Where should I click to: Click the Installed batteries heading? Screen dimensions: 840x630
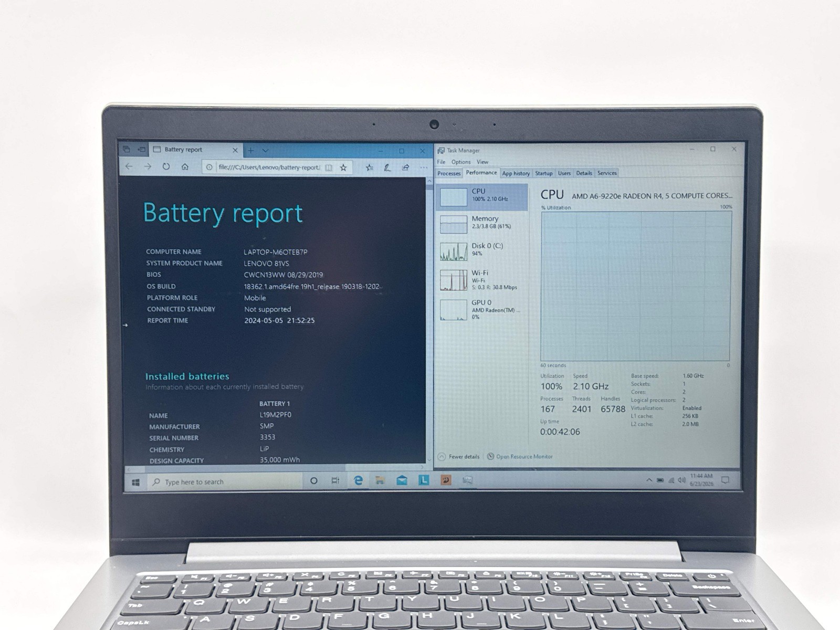[187, 376]
